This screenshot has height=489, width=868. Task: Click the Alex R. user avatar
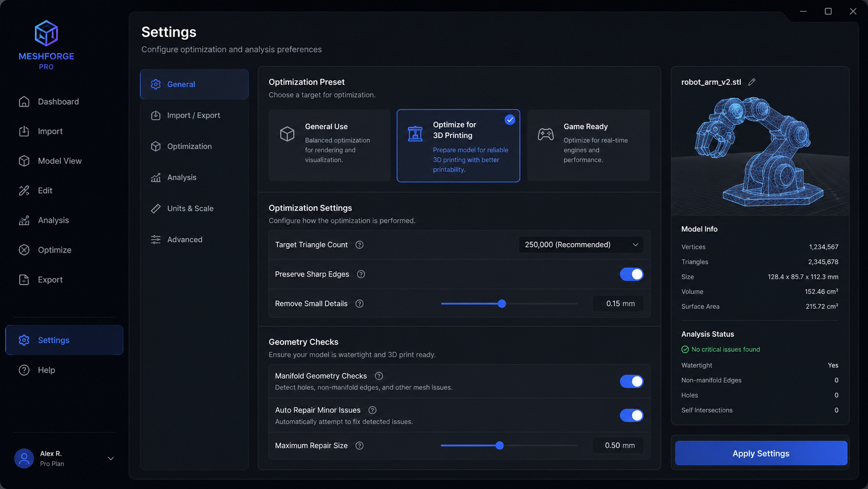click(x=24, y=458)
